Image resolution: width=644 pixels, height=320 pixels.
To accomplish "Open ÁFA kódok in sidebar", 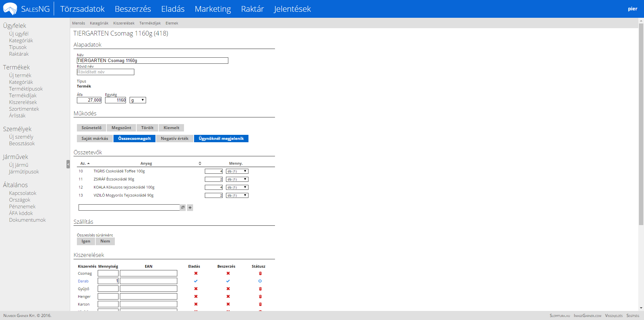I will 21,213.
